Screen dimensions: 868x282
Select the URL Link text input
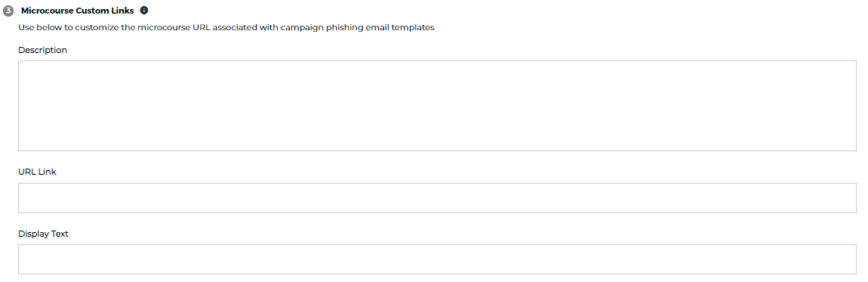(437, 198)
